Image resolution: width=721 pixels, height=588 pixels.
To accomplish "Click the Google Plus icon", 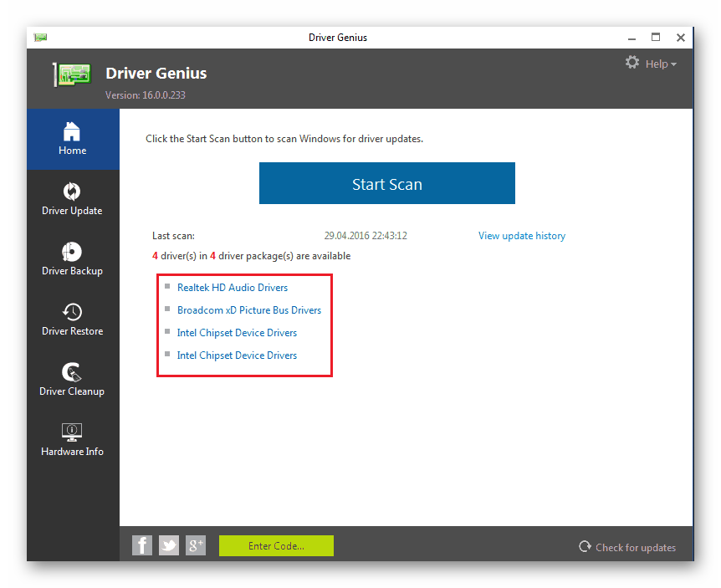I will [196, 546].
